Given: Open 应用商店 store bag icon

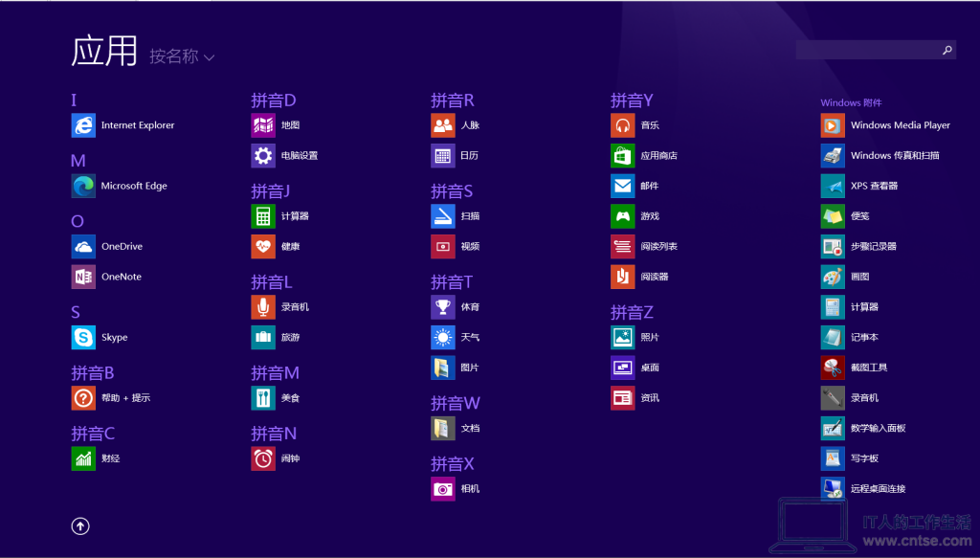Looking at the screenshot, I should (x=622, y=156).
